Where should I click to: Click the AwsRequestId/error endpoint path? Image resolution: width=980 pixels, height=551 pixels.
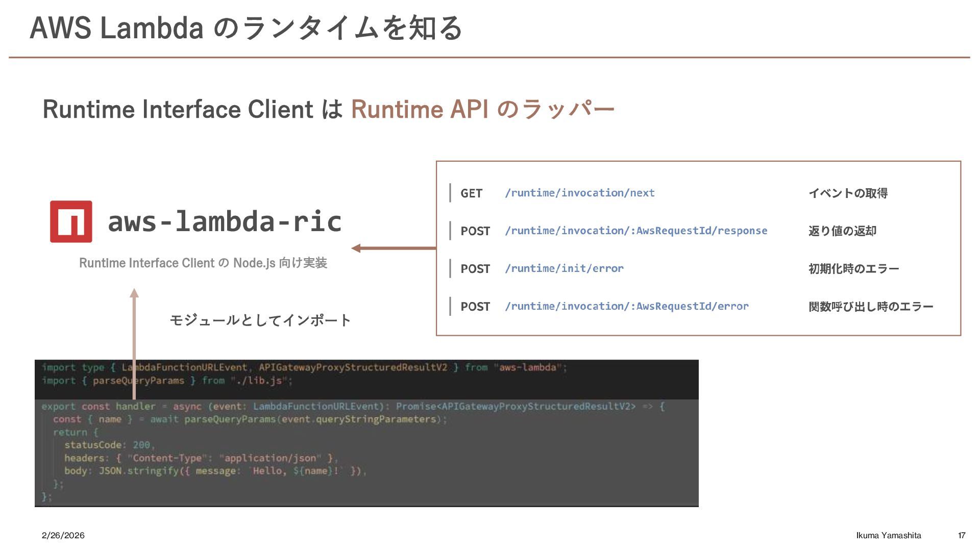626,306
